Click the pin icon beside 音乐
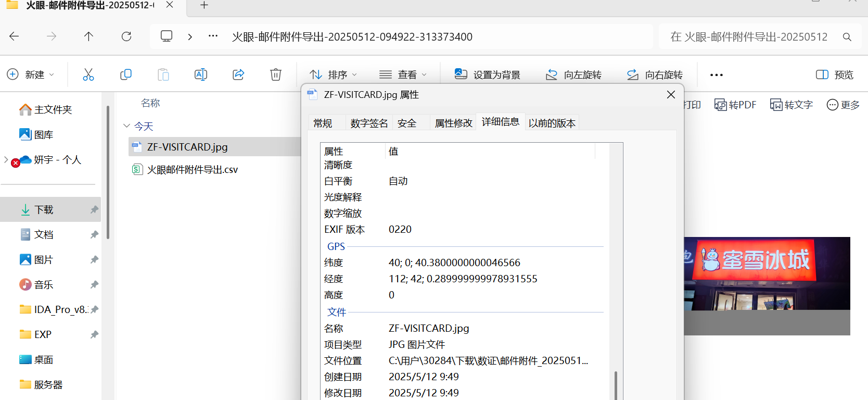The width and height of the screenshot is (868, 400). pos(94,284)
